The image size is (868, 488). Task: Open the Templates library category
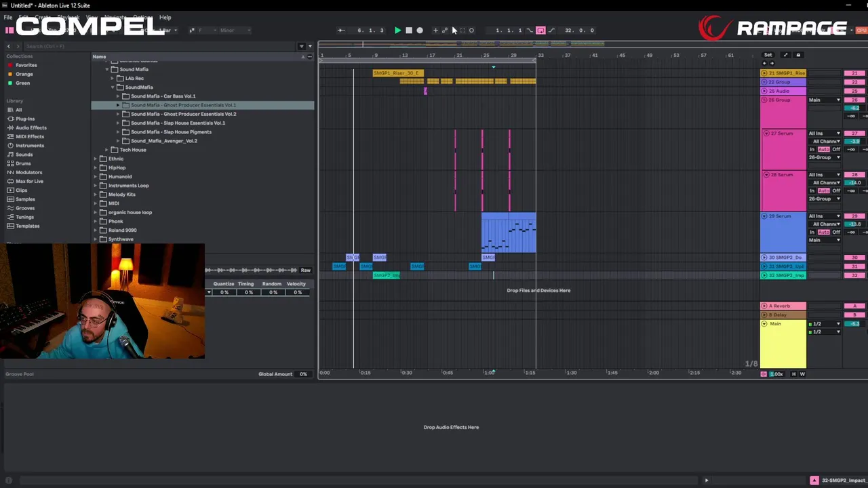[28, 226]
